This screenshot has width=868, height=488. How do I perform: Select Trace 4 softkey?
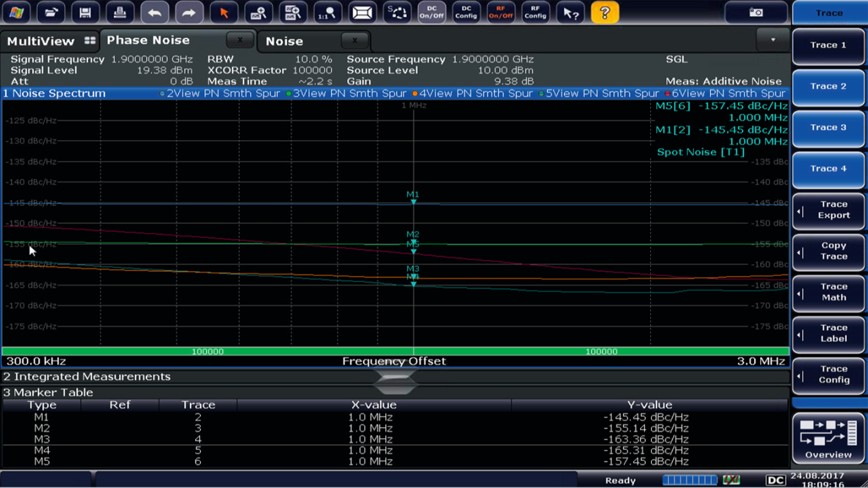coord(828,169)
